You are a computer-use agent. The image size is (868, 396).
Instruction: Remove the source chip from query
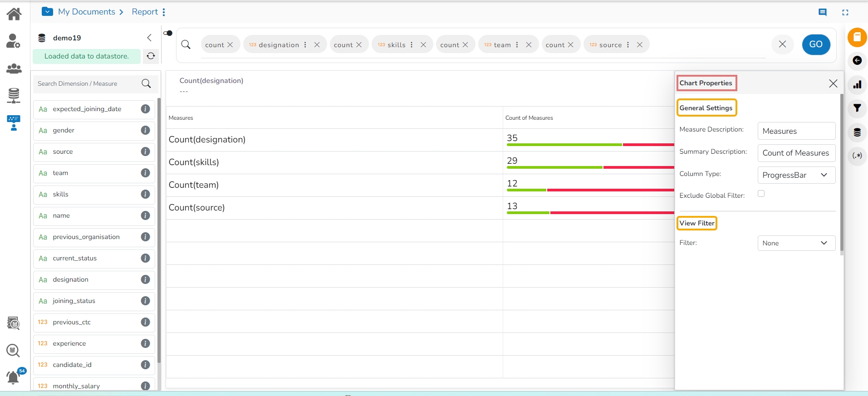coord(640,45)
